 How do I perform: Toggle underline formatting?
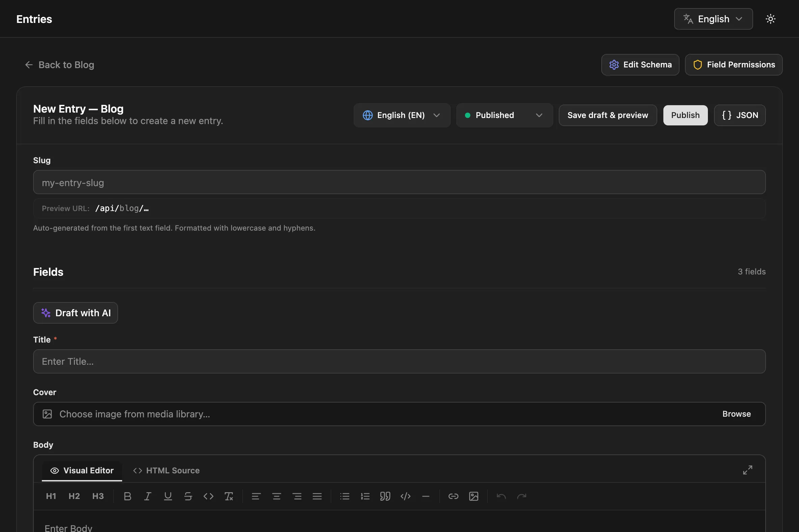pos(168,496)
